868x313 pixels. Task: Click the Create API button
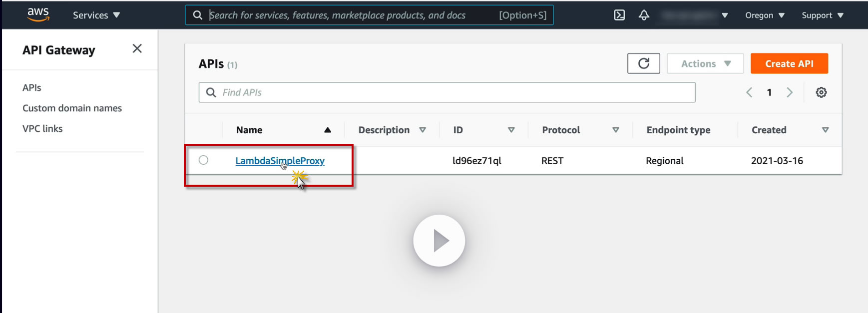pyautogui.click(x=789, y=63)
